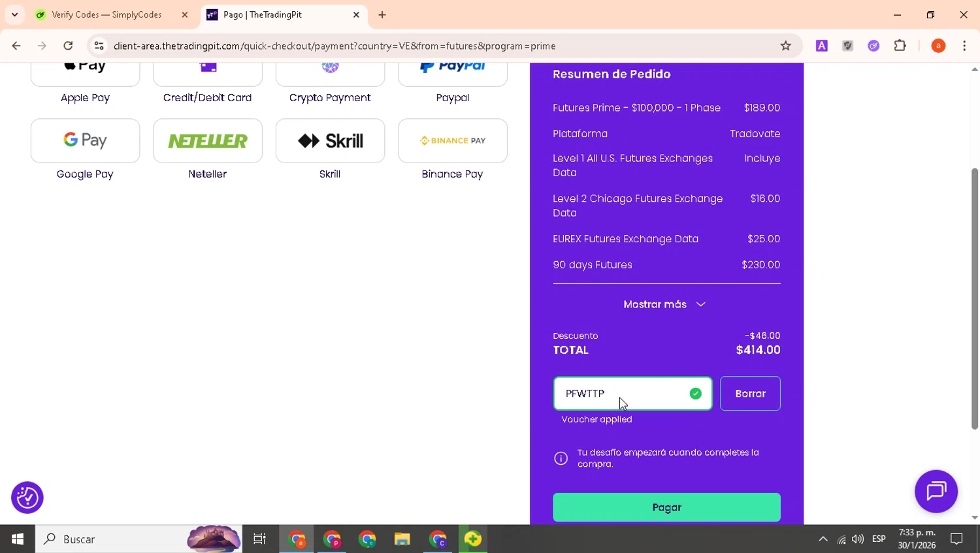
Task: Click the Level 2 Chicago Futures Exchange Data item
Action: tap(666, 206)
